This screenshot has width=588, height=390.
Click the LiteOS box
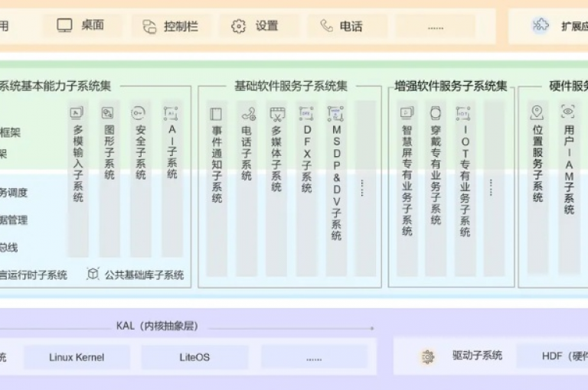[x=194, y=357]
